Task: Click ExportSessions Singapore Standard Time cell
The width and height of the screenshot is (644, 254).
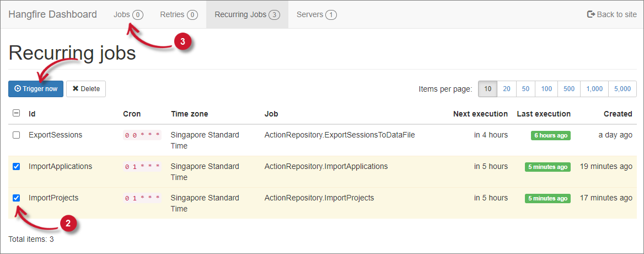Action: tap(205, 140)
